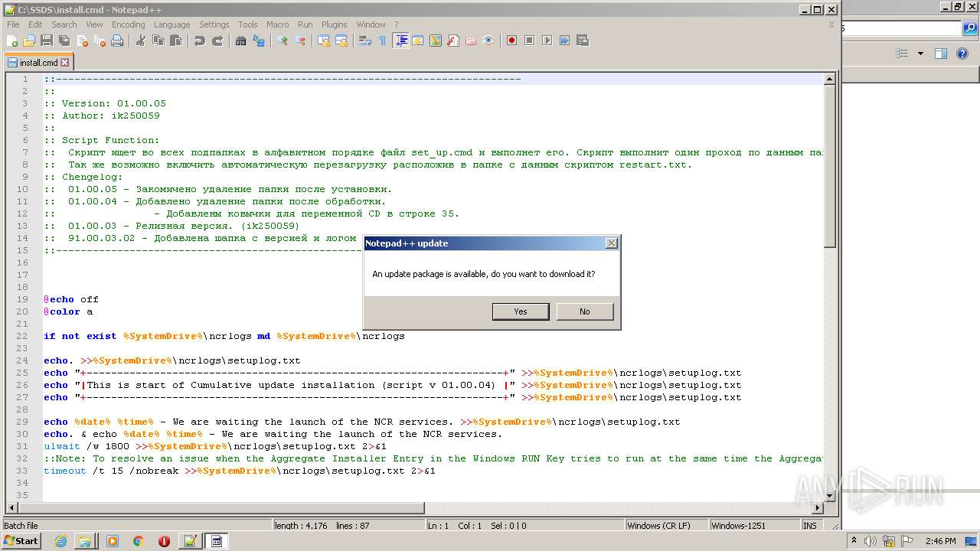Open the Edit menu
980x551 pixels.
[x=35, y=24]
